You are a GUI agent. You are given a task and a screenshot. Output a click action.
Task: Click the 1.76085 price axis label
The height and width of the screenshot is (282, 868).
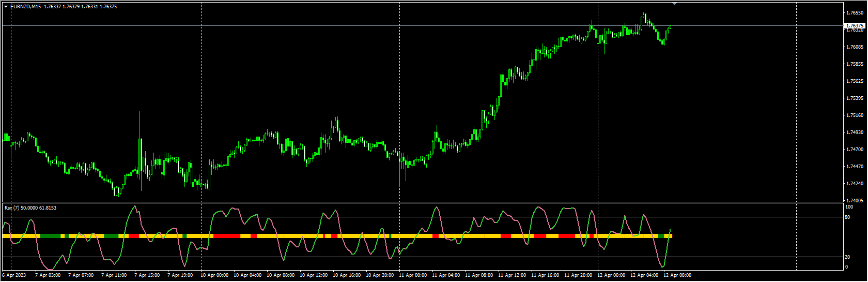tap(855, 47)
